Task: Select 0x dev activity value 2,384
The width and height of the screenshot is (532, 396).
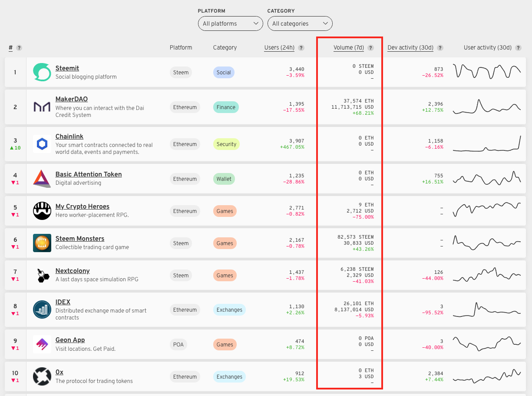Action: pos(436,373)
